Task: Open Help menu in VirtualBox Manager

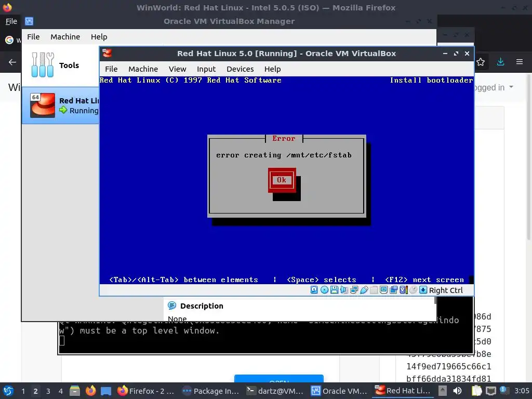Action: click(x=99, y=37)
